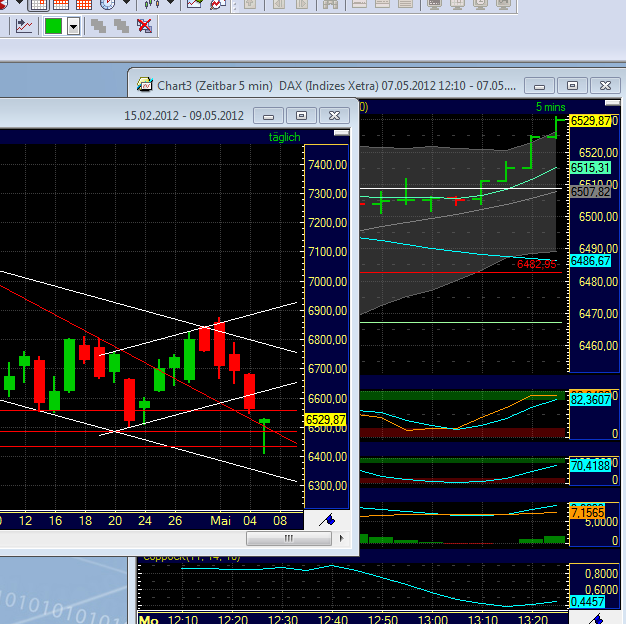The height and width of the screenshot is (624, 626).
Task: Click the small collapse bar beside 5 mins
Action: pos(612,103)
